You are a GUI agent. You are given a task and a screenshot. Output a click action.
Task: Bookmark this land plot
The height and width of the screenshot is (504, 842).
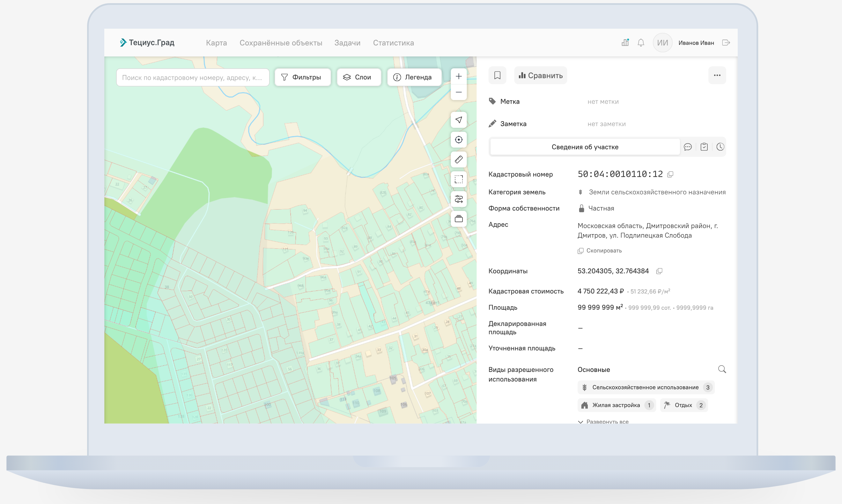pos(498,75)
